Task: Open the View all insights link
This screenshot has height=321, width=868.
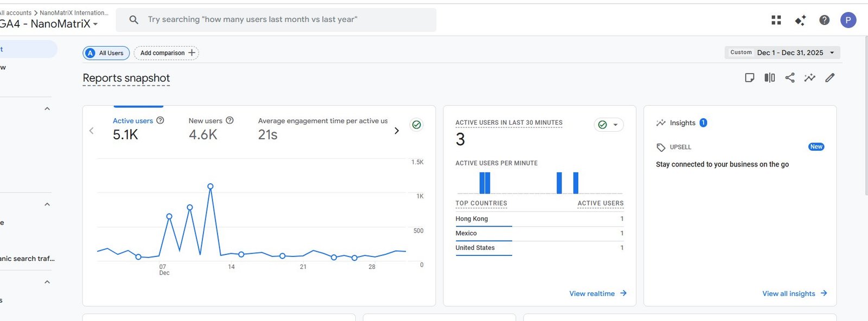Action: [x=795, y=293]
